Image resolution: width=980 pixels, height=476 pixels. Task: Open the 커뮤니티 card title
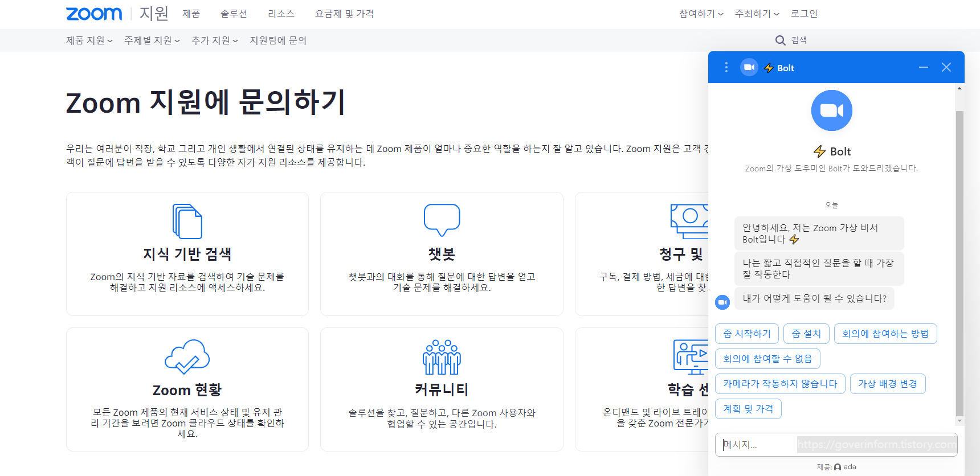pos(442,390)
